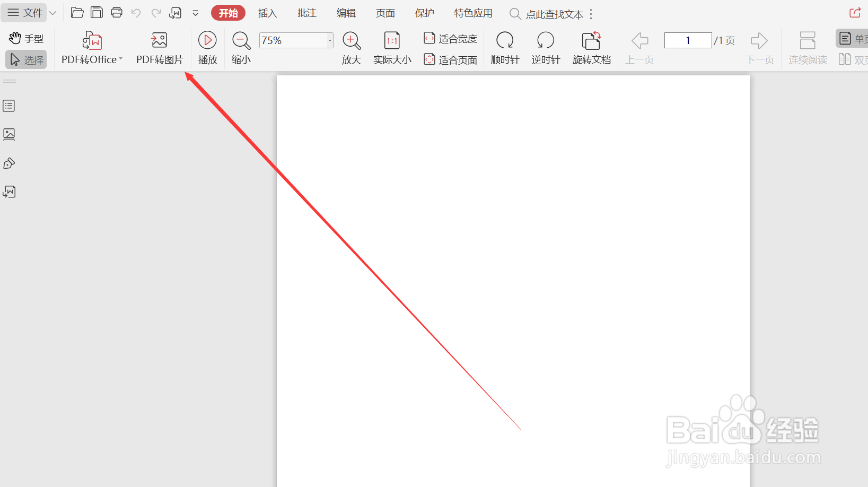The image size is (868, 487).
Task: Click the undo icon
Action: coord(136,13)
